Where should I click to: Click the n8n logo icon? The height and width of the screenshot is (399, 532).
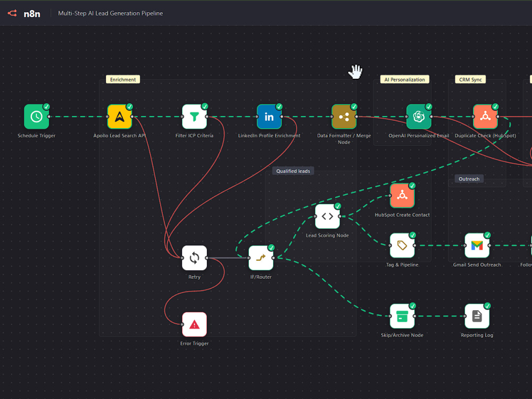click(12, 13)
